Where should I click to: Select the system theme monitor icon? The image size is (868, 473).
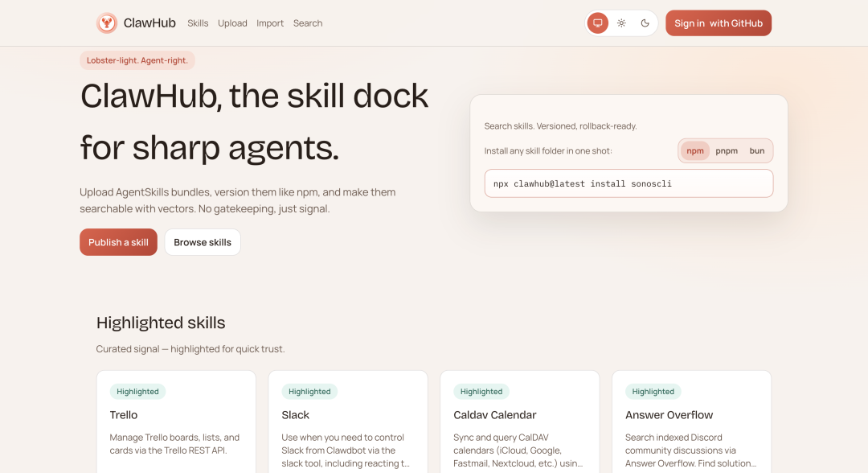tap(598, 23)
